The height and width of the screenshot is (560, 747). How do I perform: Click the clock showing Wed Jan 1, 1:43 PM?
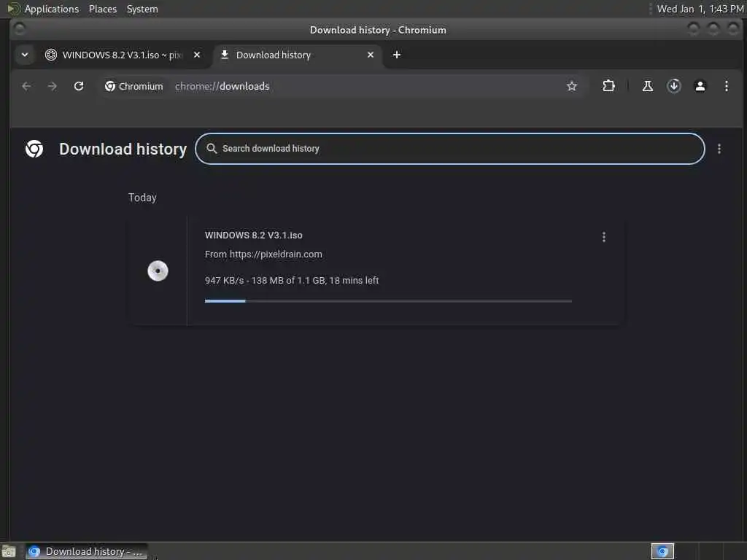point(700,9)
